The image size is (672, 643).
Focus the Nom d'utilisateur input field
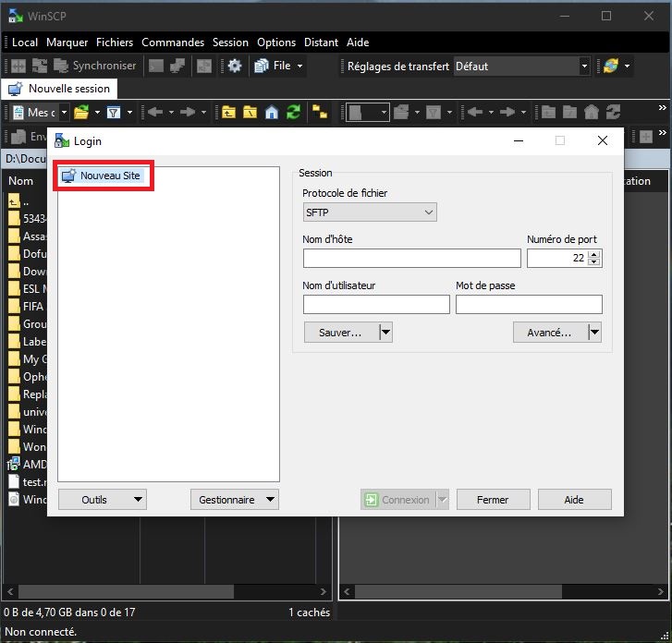coord(376,305)
